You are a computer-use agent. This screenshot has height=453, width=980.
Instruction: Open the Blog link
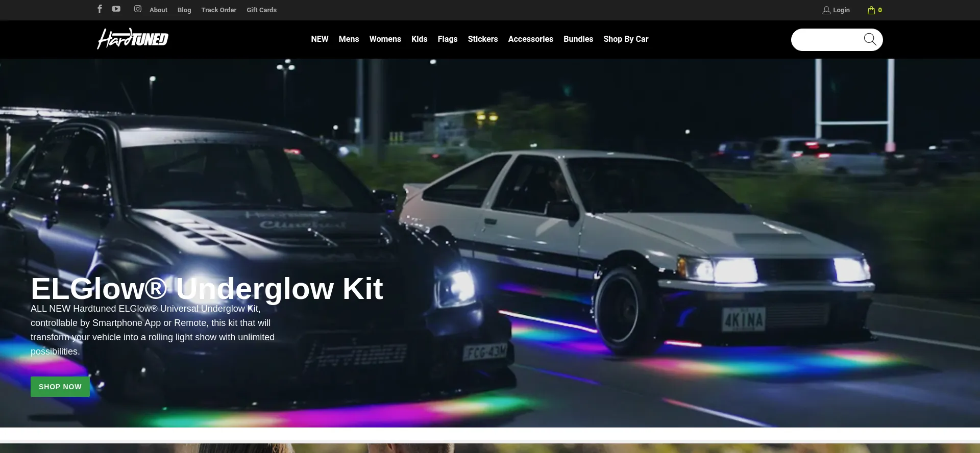click(184, 10)
